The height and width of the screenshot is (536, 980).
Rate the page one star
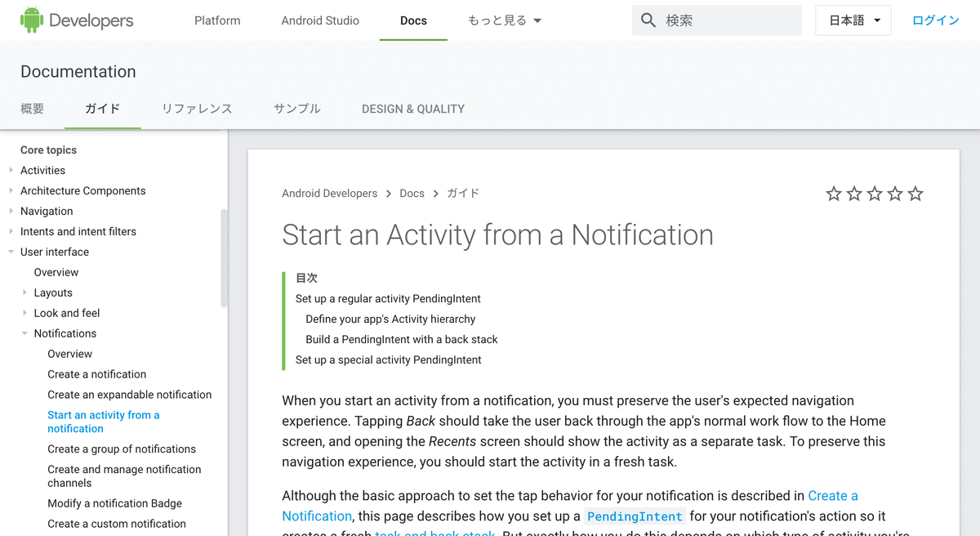pyautogui.click(x=834, y=194)
